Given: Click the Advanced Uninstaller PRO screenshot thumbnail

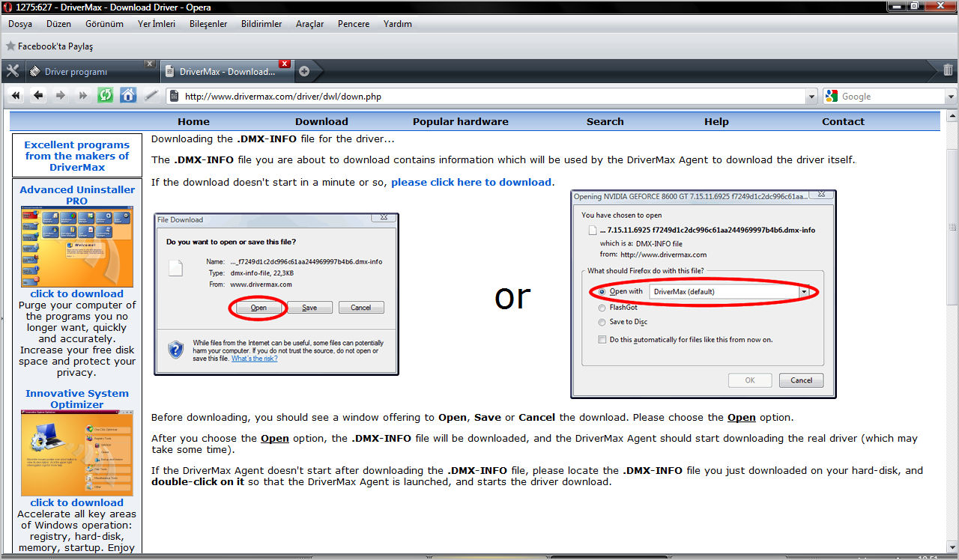Looking at the screenshot, I should click(77, 247).
